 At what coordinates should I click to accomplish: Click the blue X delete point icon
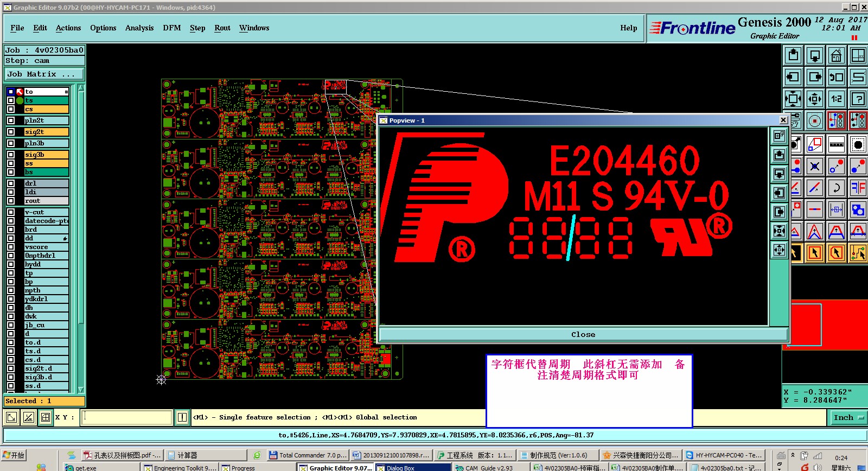click(x=815, y=166)
